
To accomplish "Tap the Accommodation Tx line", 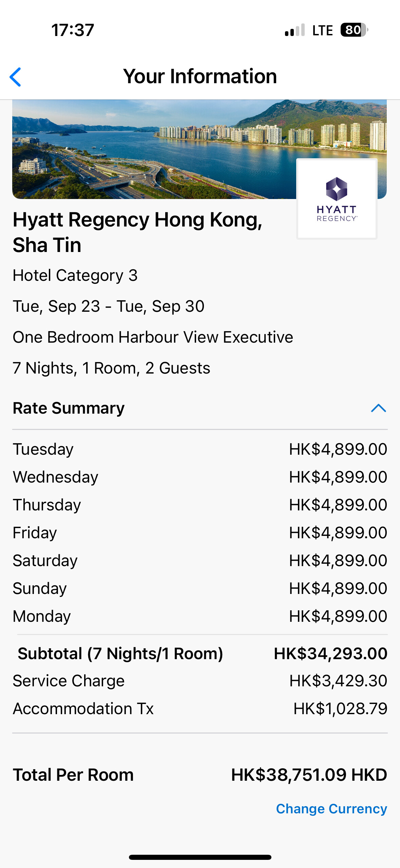I will point(83,709).
